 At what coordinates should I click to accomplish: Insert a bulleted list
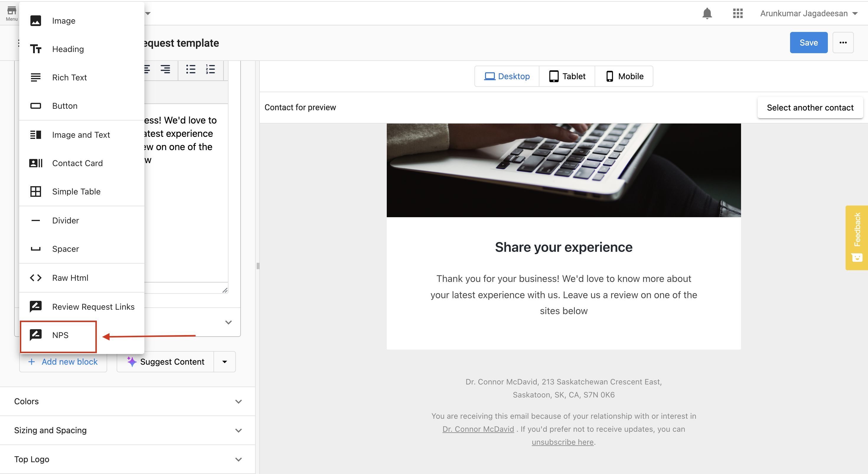point(191,69)
